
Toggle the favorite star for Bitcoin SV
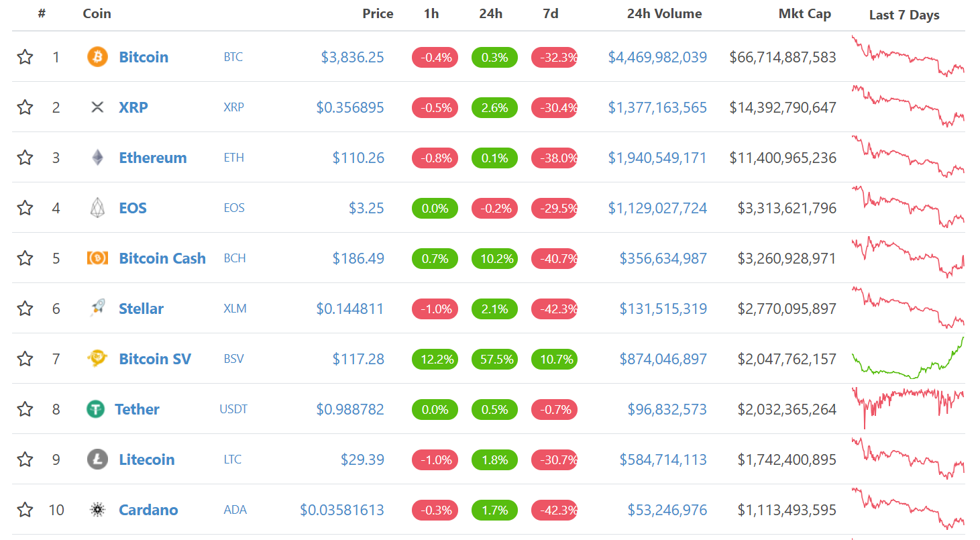pyautogui.click(x=25, y=359)
